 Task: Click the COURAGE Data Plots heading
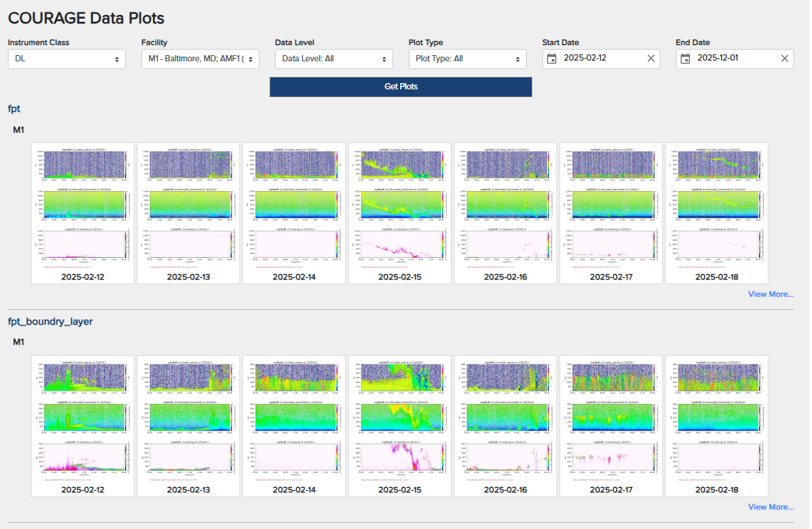pyautogui.click(x=86, y=18)
